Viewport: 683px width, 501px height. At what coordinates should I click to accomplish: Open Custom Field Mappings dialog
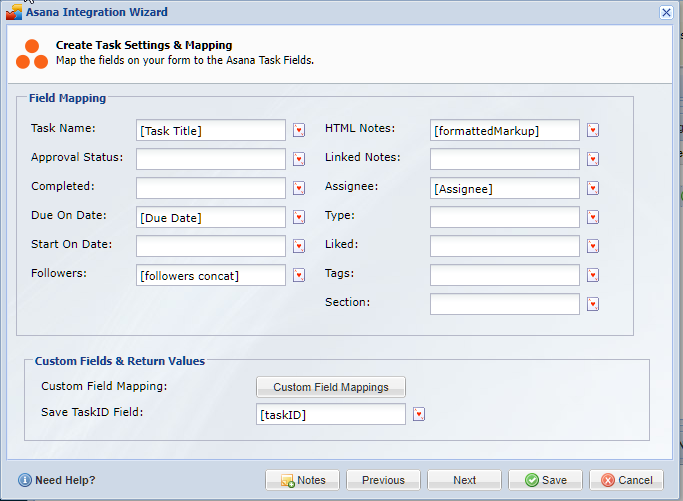tap(331, 387)
